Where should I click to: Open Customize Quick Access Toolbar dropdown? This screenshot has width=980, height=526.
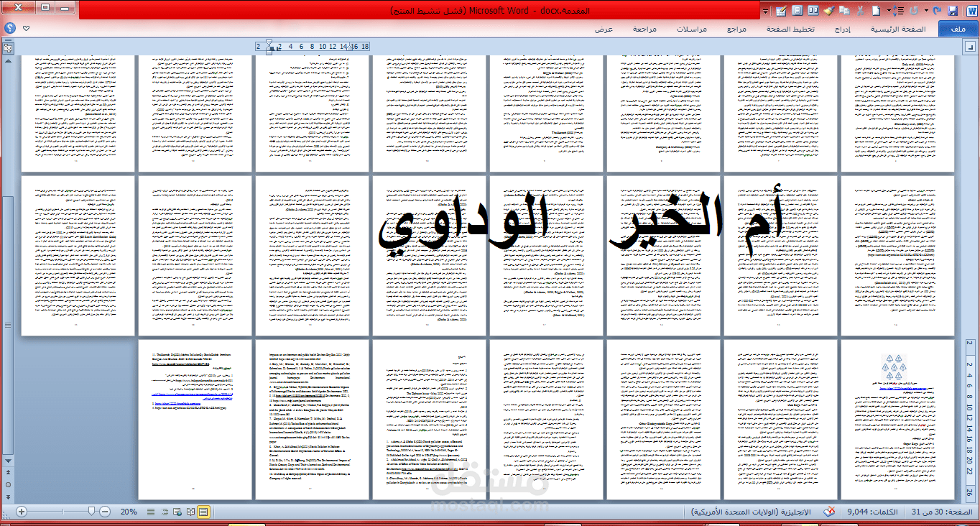(x=765, y=11)
